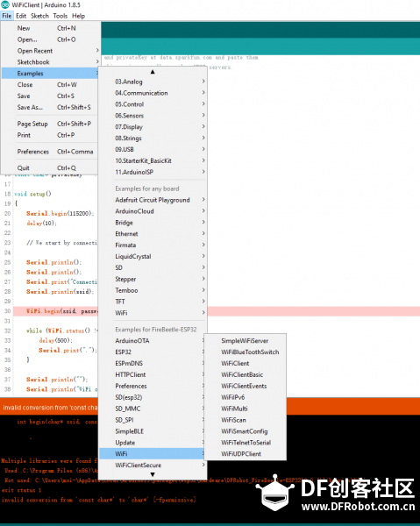
Task: Expand 05.Control examples
Action: (153, 104)
